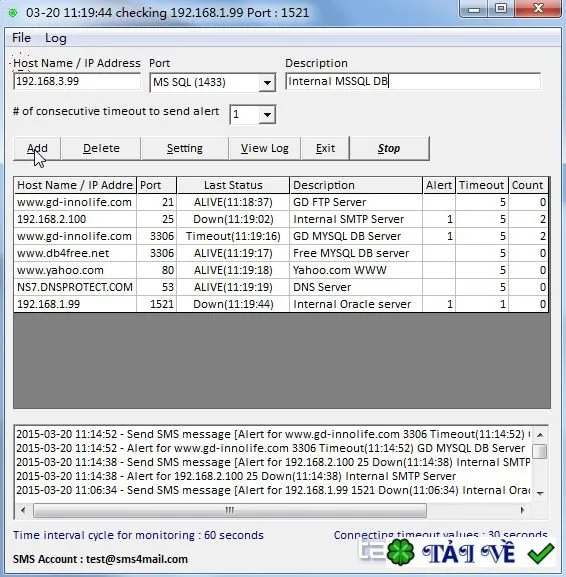This screenshot has height=577, width=566.
Task: Click the View Log button
Action: (x=265, y=148)
